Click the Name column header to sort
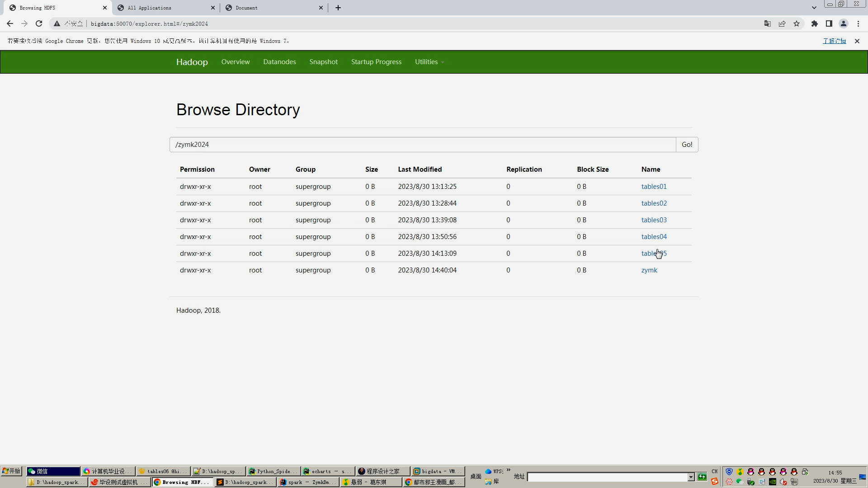Viewport: 868px width, 488px height. click(651, 169)
